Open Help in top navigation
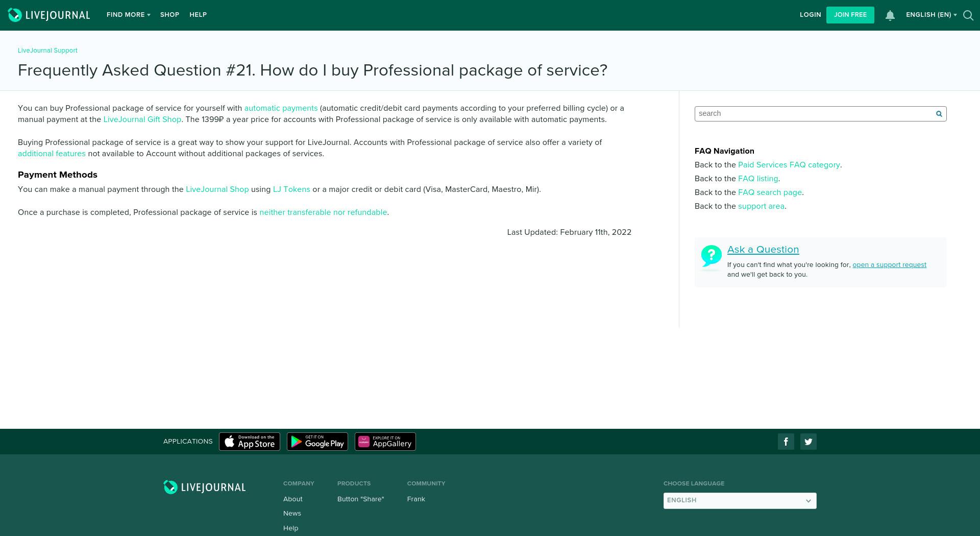This screenshot has width=980, height=536. (198, 15)
